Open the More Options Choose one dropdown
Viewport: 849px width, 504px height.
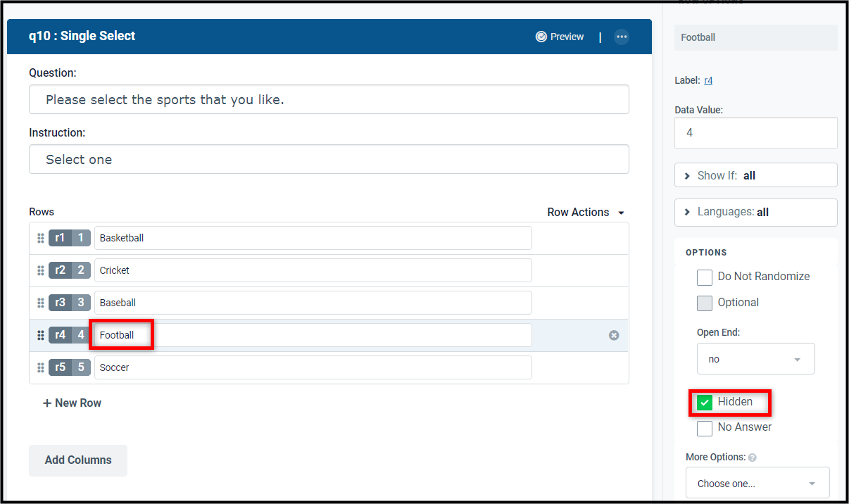[757, 484]
